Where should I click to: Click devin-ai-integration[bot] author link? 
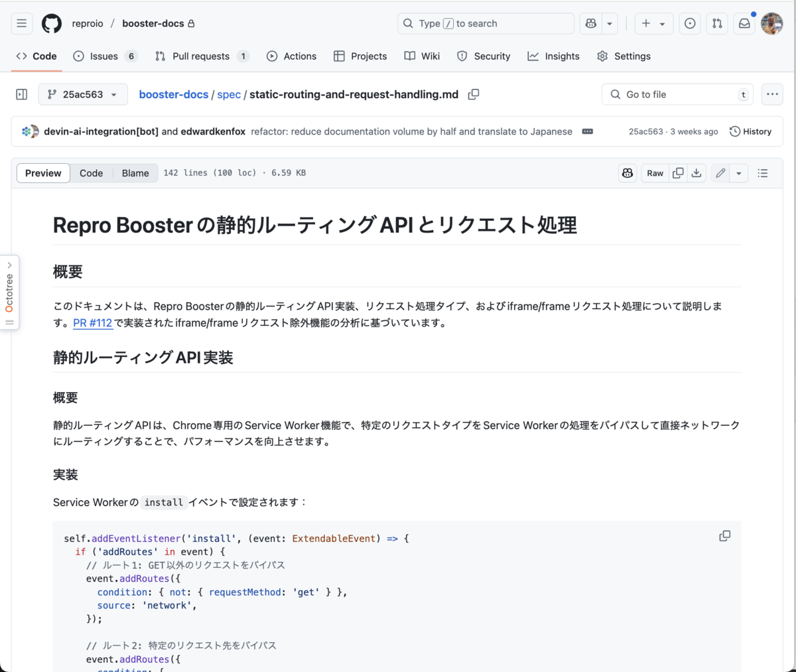pyautogui.click(x=101, y=131)
